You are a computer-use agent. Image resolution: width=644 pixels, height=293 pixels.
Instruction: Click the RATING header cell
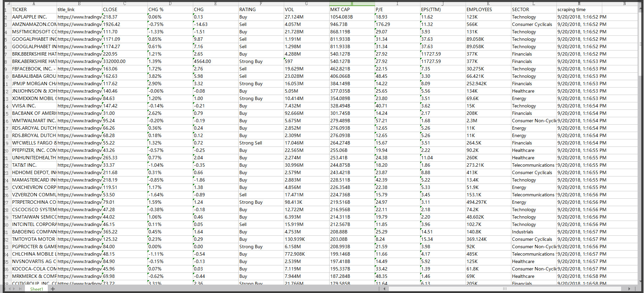261,9
